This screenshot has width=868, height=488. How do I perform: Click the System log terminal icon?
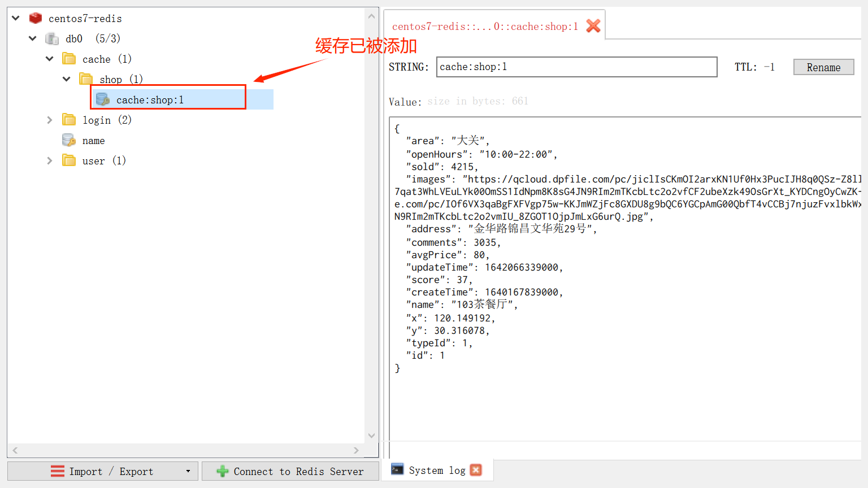coord(397,469)
